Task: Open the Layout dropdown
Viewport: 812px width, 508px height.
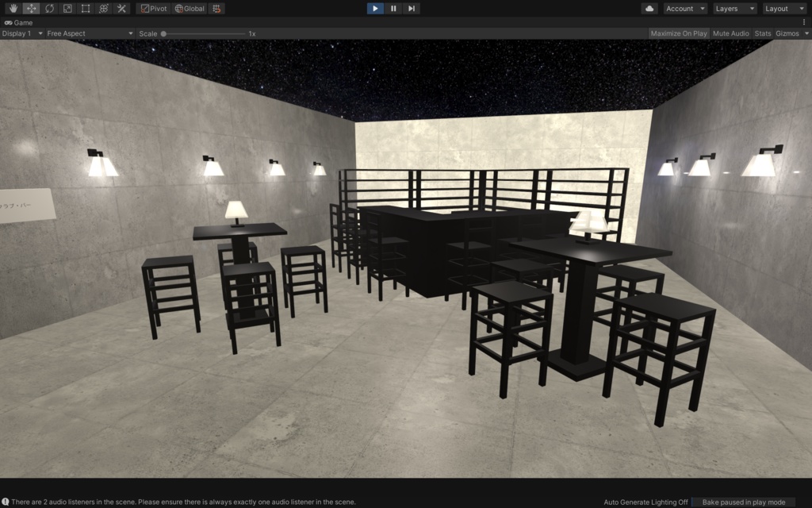Action: pyautogui.click(x=783, y=8)
